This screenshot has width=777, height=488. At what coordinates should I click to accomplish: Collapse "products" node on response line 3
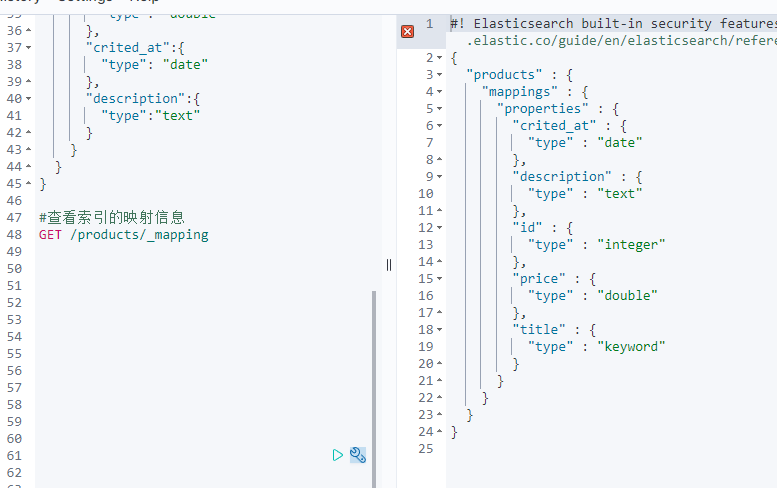(440, 75)
